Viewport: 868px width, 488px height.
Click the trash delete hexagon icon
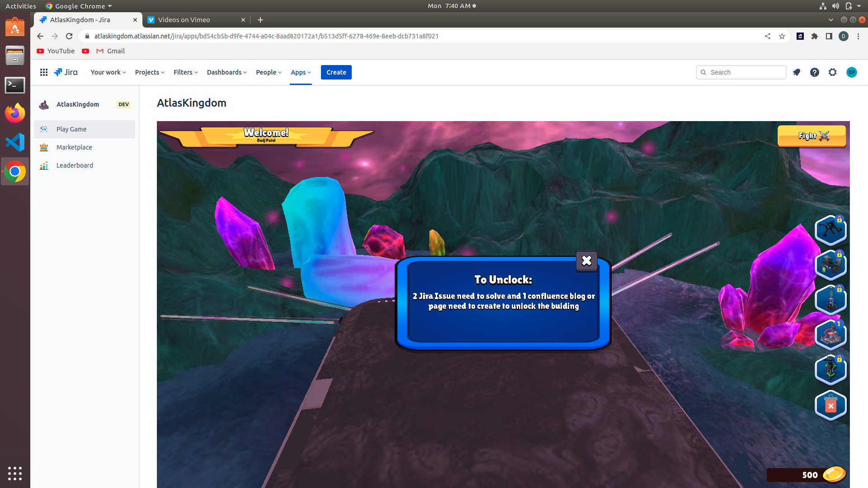(x=830, y=405)
